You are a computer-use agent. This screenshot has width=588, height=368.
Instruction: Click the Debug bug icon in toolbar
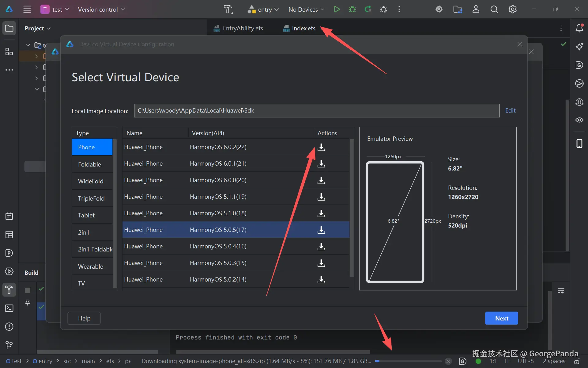pyautogui.click(x=352, y=9)
